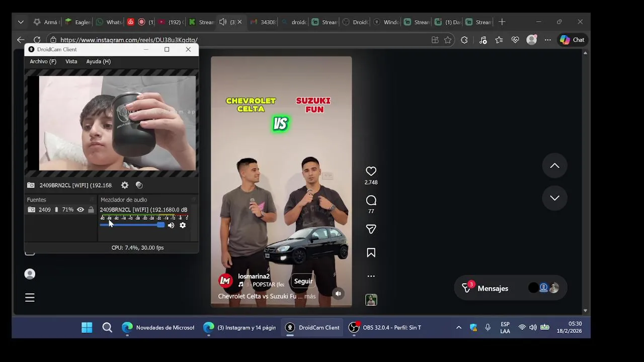Image resolution: width=644 pixels, height=362 pixels.
Task: Mute the DroidCam audio with the mixer speaker icon
Action: (171, 225)
